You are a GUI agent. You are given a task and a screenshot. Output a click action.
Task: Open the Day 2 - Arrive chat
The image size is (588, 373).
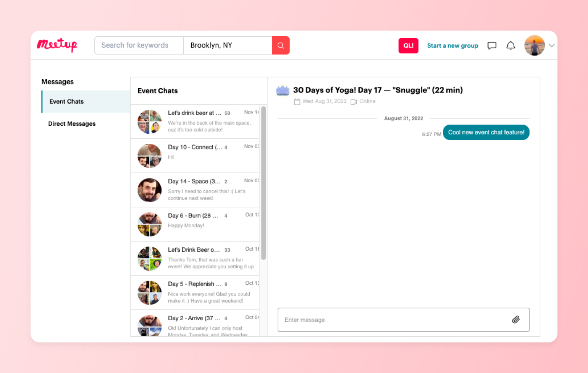195,323
